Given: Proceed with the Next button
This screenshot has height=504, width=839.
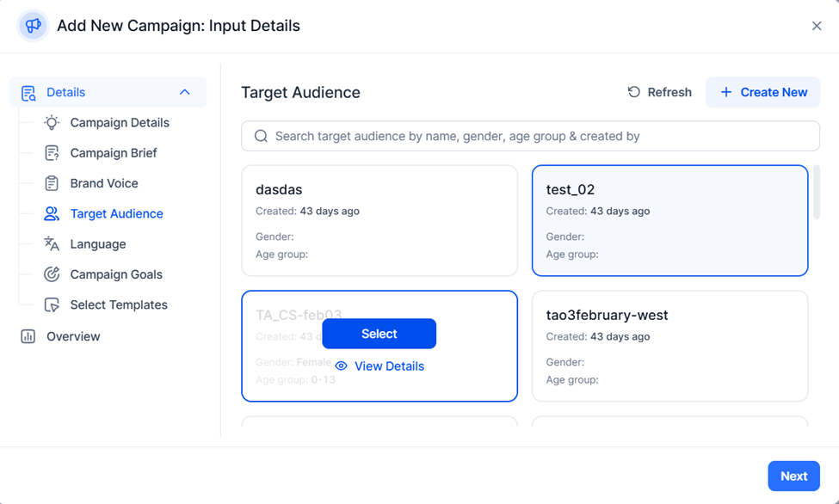Looking at the screenshot, I should coord(793,476).
